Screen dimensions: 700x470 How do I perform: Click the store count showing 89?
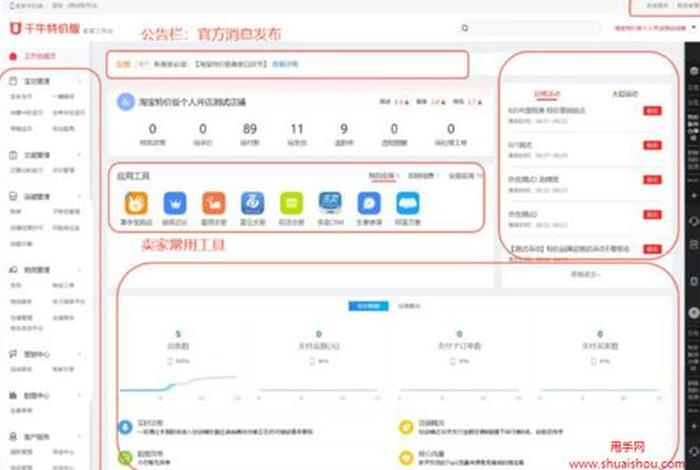point(250,129)
